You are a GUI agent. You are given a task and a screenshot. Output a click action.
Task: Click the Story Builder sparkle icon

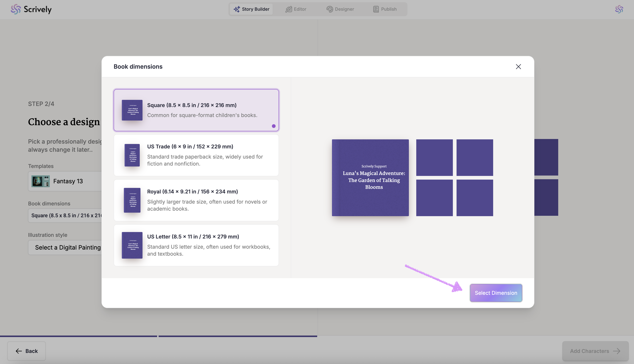tap(237, 9)
